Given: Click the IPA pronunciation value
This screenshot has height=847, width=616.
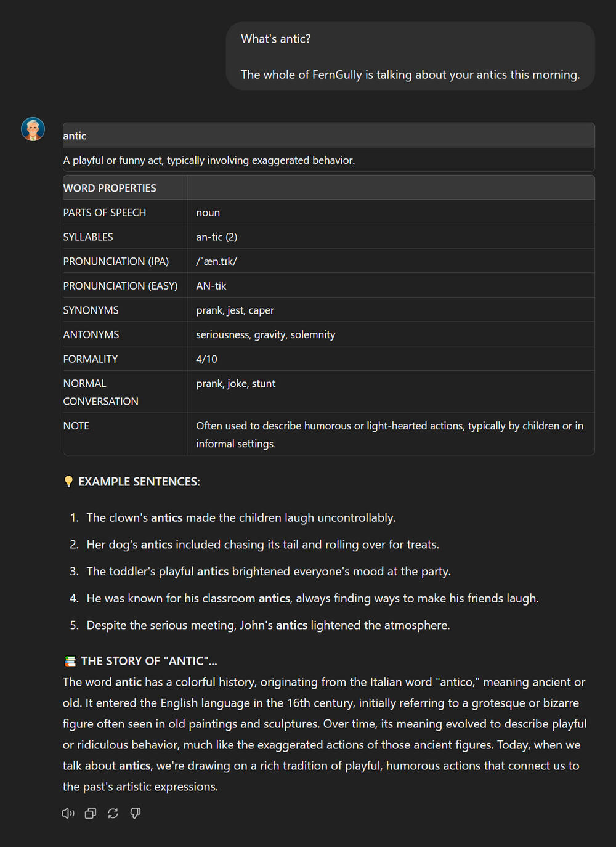Looking at the screenshot, I should point(216,261).
